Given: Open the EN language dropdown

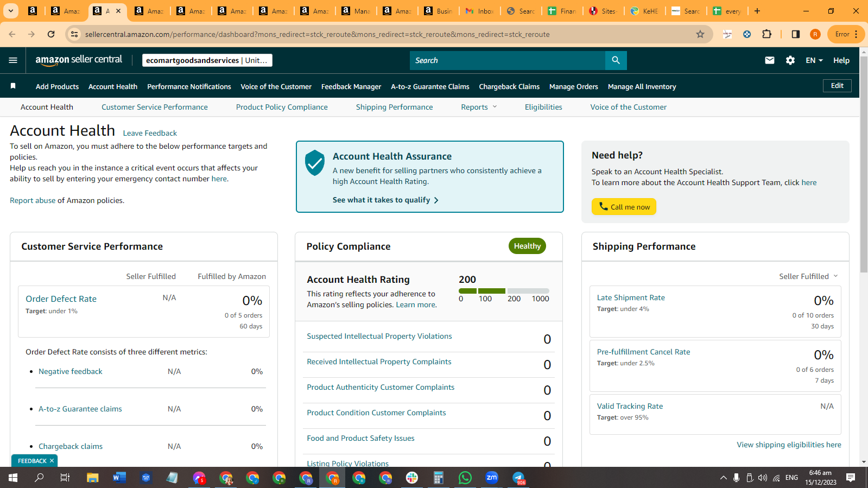Looking at the screenshot, I should click(x=814, y=60).
